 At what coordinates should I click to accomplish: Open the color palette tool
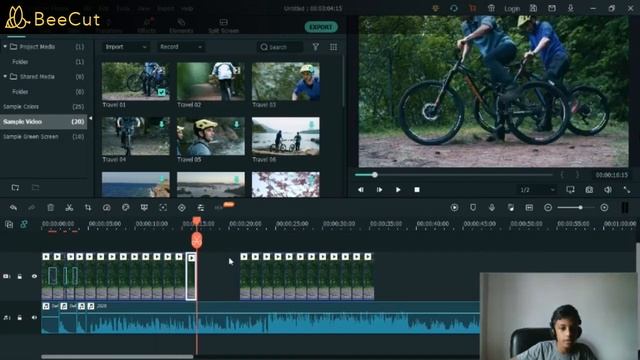point(125,208)
